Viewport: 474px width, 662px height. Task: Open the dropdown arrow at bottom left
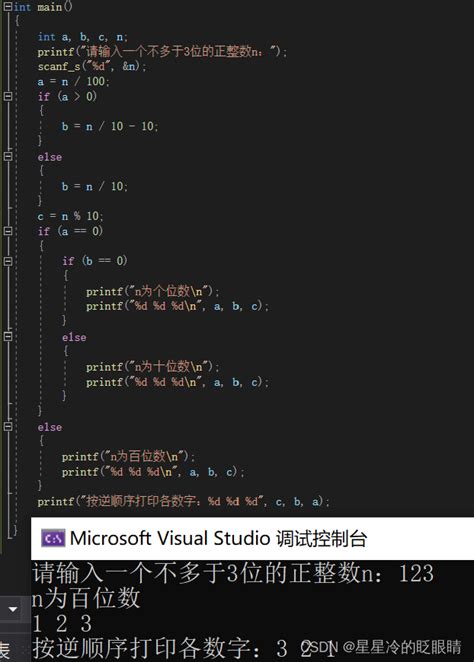click(13, 609)
